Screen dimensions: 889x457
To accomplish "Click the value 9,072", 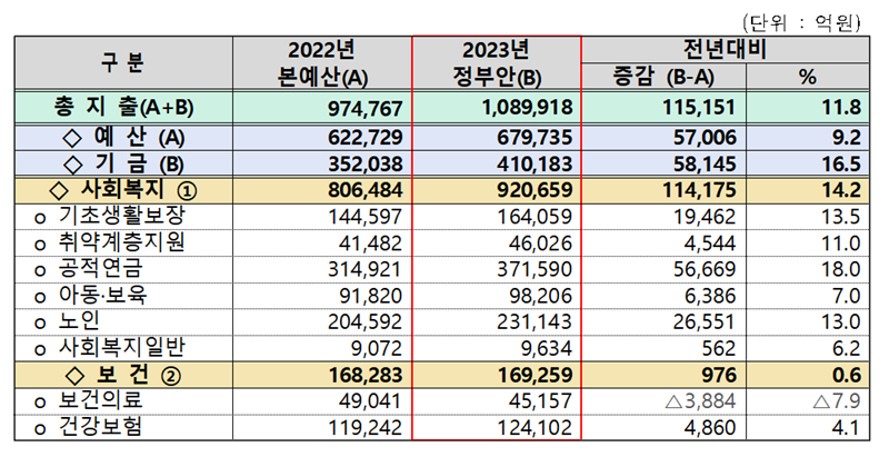I will 376,348.
